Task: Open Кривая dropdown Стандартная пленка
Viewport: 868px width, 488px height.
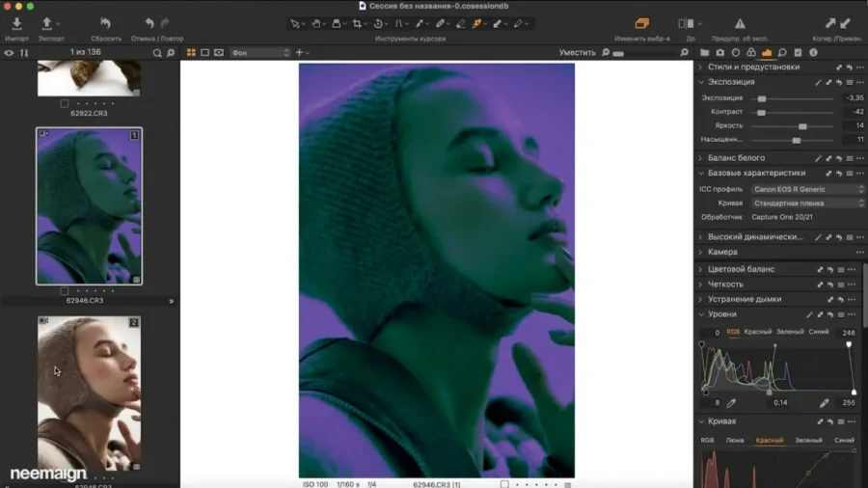Action: pos(808,203)
